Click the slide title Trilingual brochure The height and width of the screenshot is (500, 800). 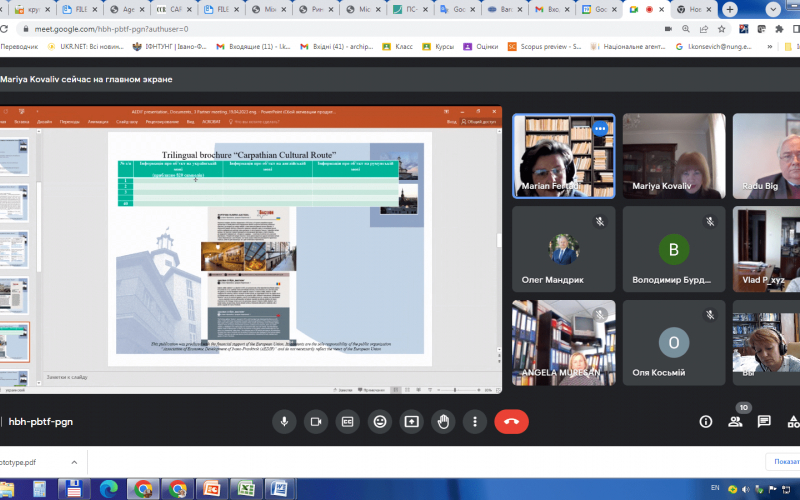[249, 155]
